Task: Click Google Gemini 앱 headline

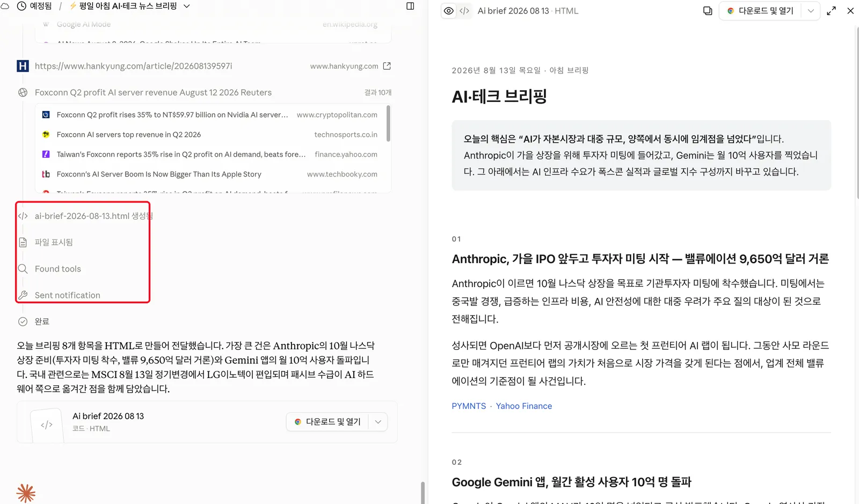Action: 571,482
